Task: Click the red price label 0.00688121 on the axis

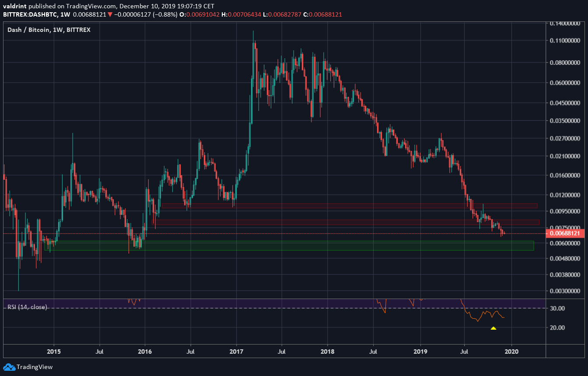Action: (565, 234)
